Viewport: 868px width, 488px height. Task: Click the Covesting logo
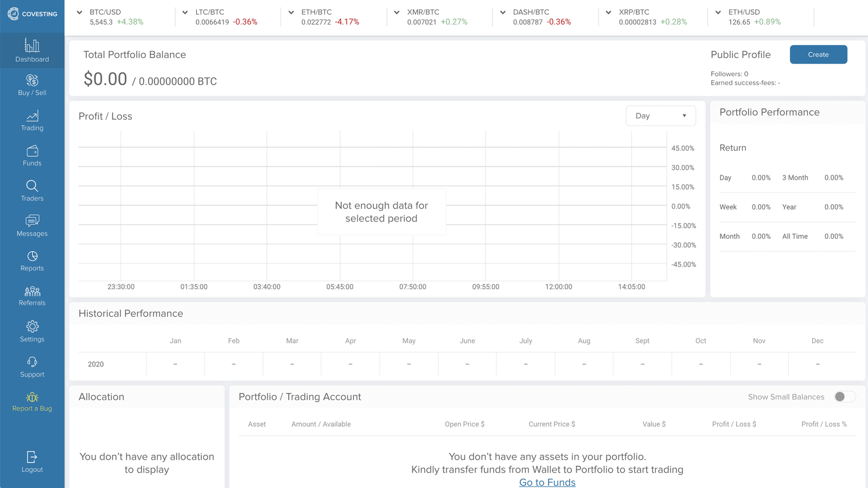tap(32, 14)
